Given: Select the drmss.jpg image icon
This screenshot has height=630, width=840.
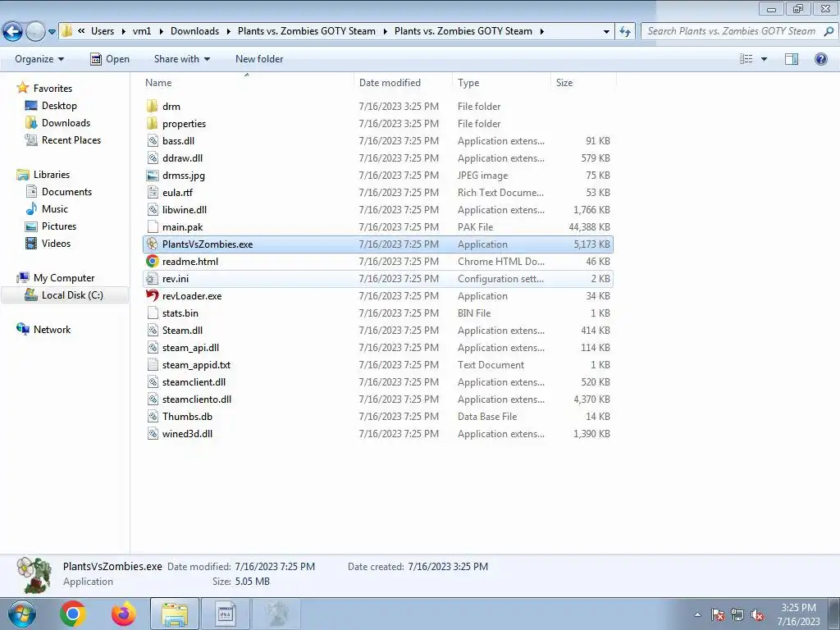Looking at the screenshot, I should coord(153,176).
